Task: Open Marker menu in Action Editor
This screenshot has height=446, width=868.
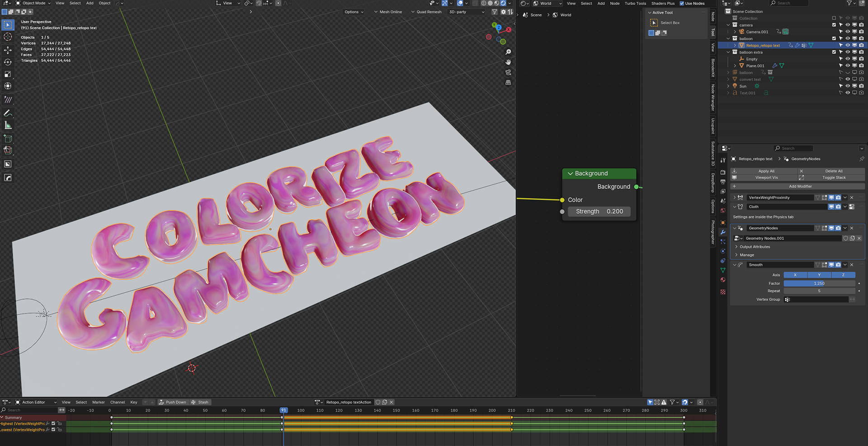Action: point(99,402)
